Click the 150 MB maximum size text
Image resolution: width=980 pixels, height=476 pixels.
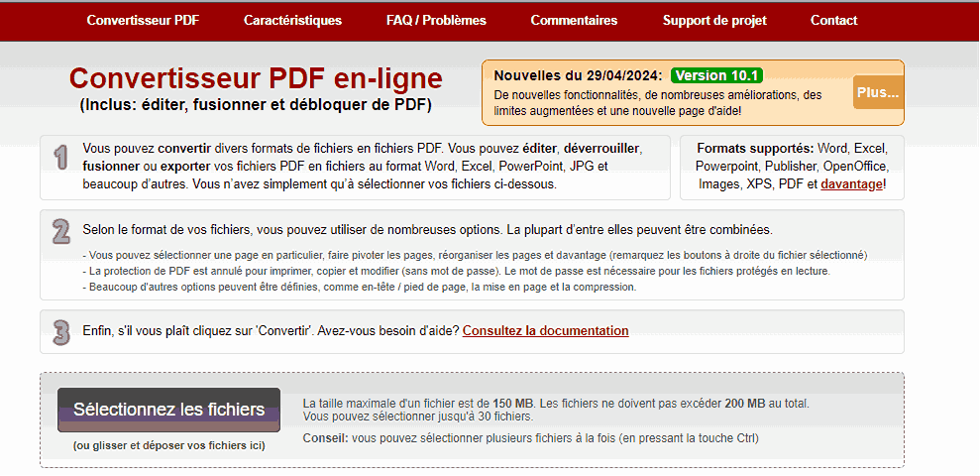click(x=512, y=404)
